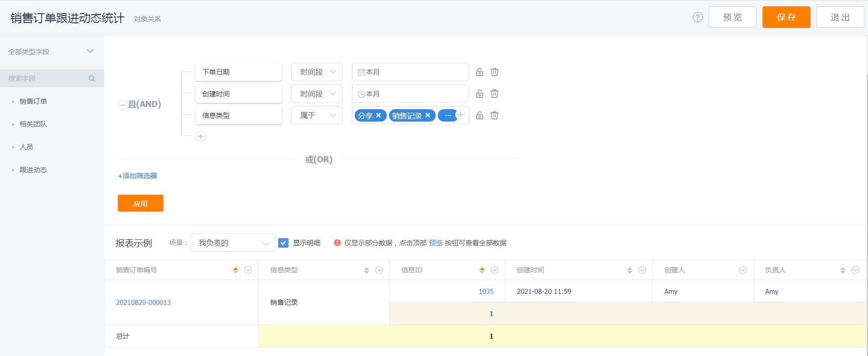
Task: Select the 信息类型 filter field
Action: [x=238, y=115]
